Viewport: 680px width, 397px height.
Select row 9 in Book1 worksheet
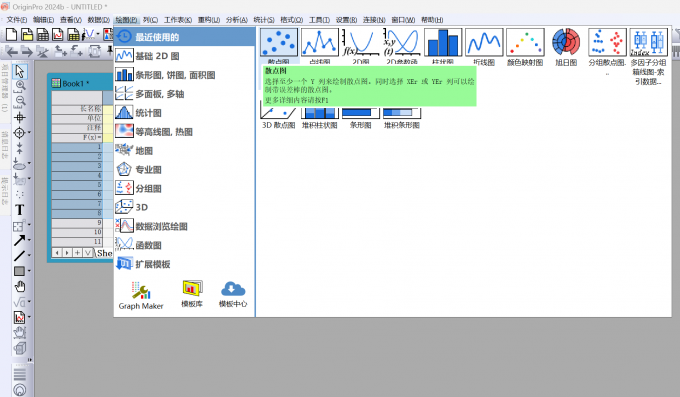77,223
